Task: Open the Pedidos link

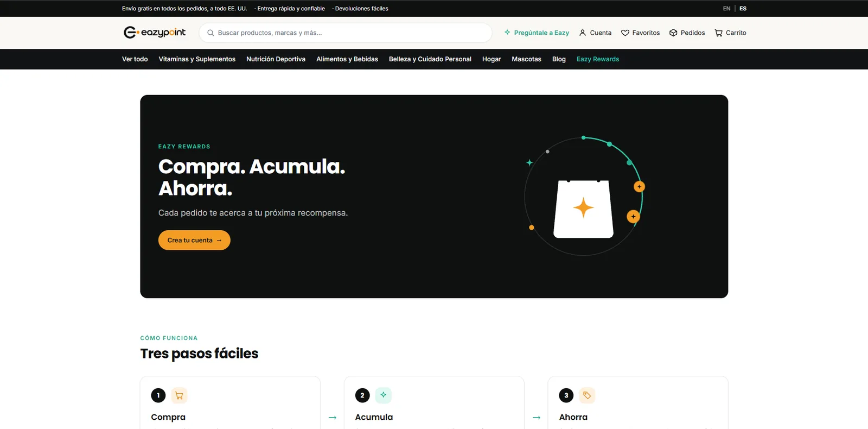Action: pyautogui.click(x=687, y=33)
